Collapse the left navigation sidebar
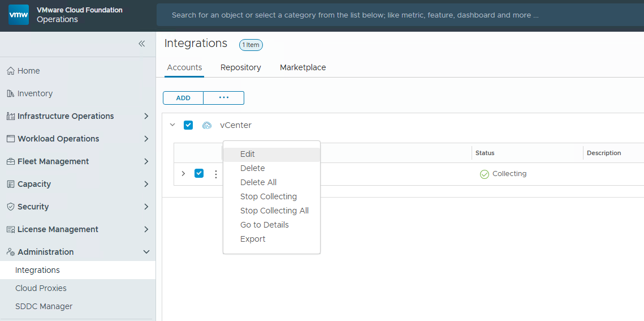The image size is (644, 321). pyautogui.click(x=142, y=44)
